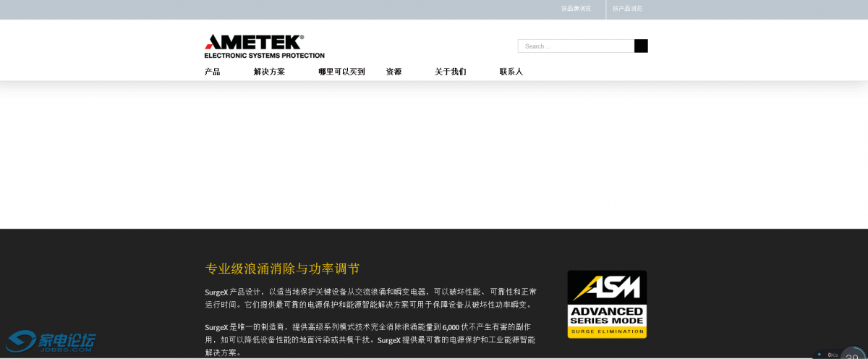
Task: Click the 家电论坛 watermark logo
Action: [51, 342]
